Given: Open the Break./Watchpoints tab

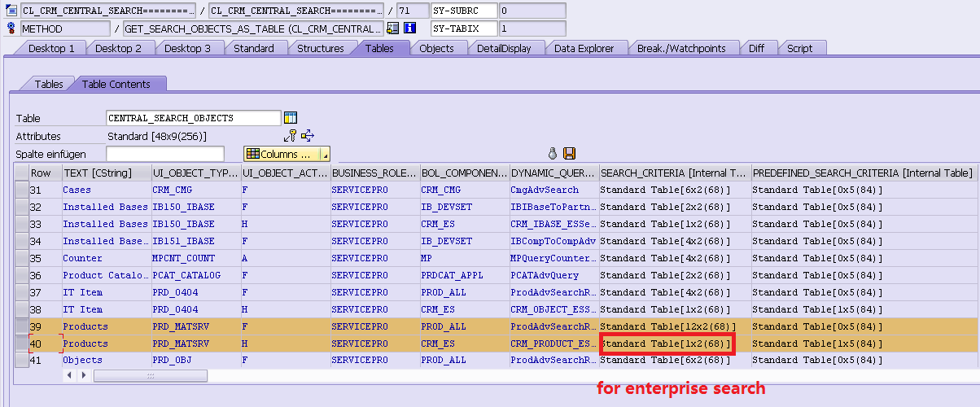Looking at the screenshot, I should pos(681,48).
